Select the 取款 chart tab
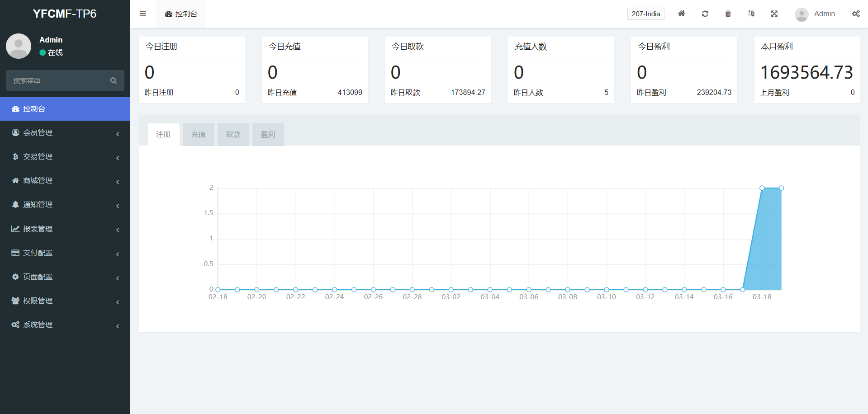 (x=233, y=135)
